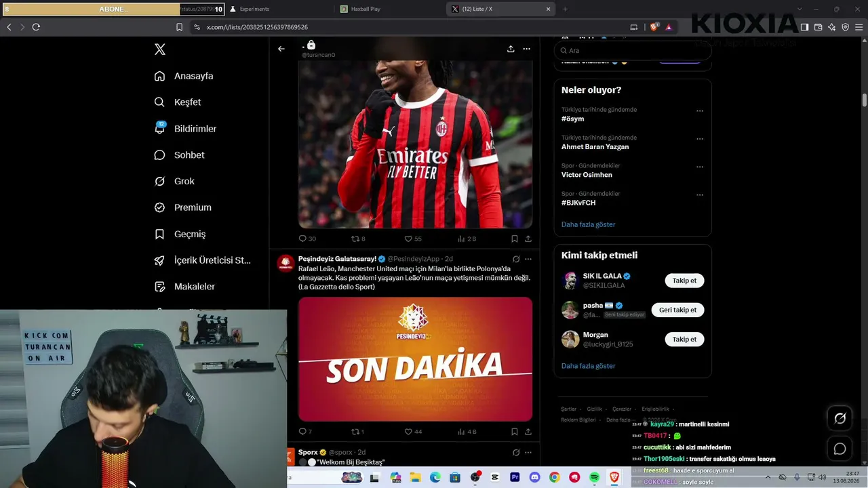Repost the Milan photo post

(x=358, y=239)
